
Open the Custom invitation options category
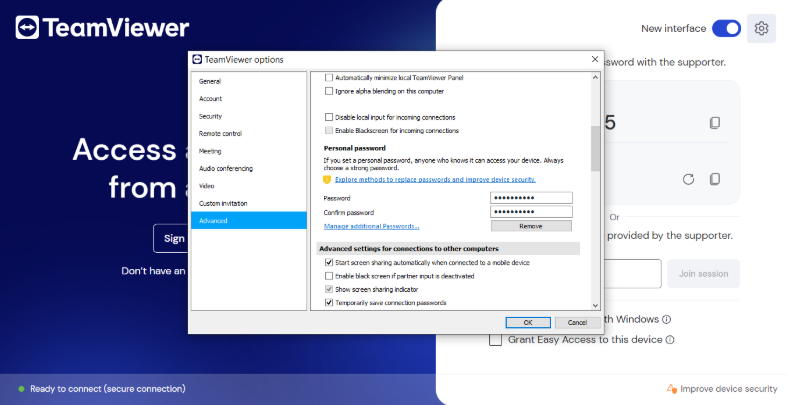(249, 203)
